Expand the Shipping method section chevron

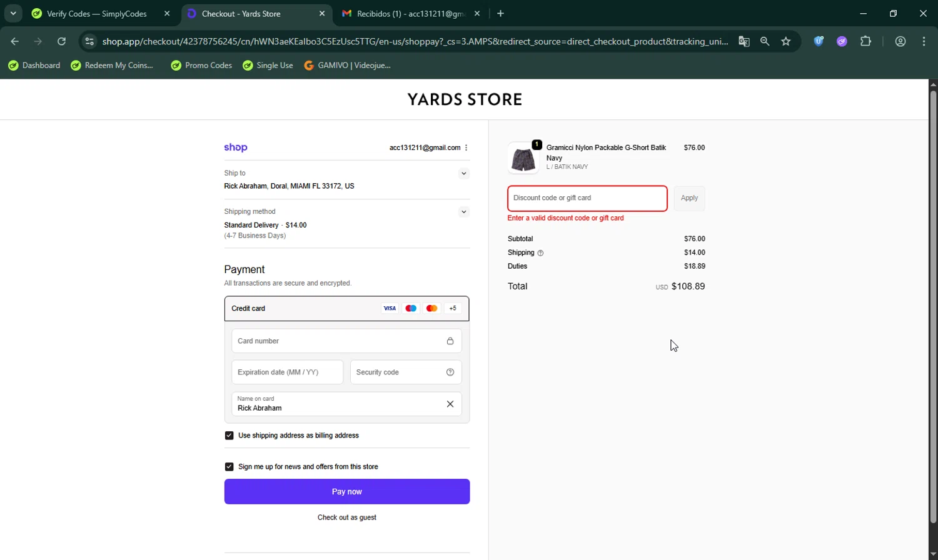463,212
